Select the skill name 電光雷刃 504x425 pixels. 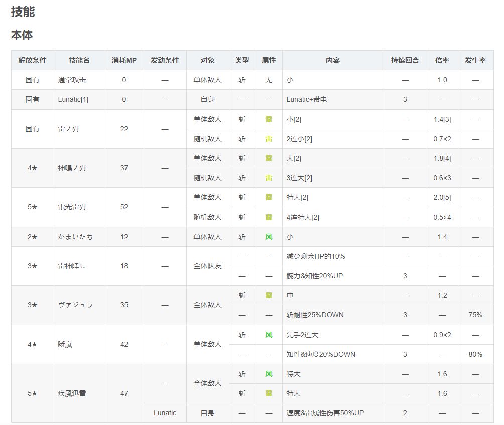(x=72, y=207)
